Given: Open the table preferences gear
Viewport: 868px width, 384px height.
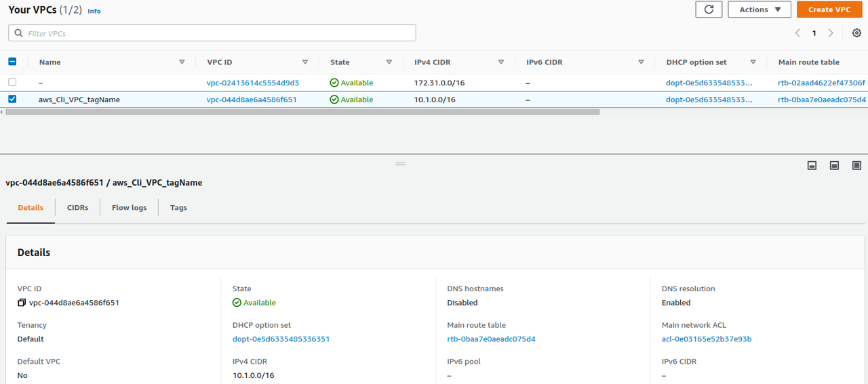Looking at the screenshot, I should [856, 33].
